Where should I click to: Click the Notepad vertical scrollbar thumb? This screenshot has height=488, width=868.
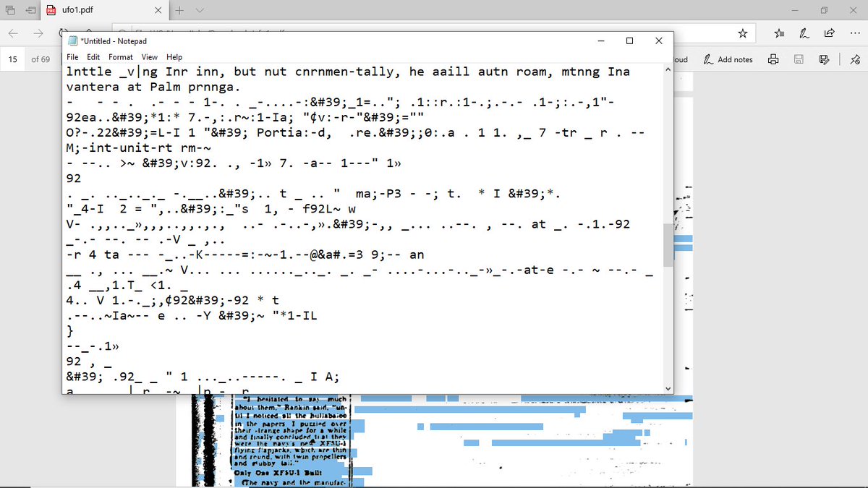pyautogui.click(x=668, y=246)
